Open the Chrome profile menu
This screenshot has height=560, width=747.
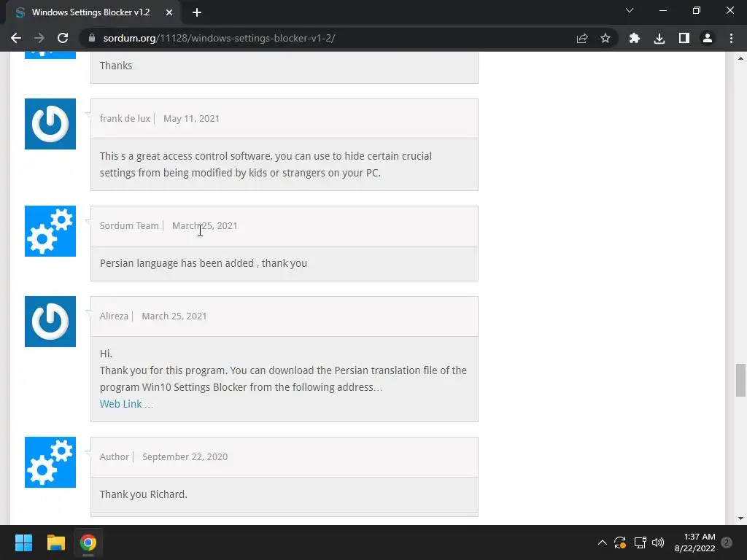(708, 38)
